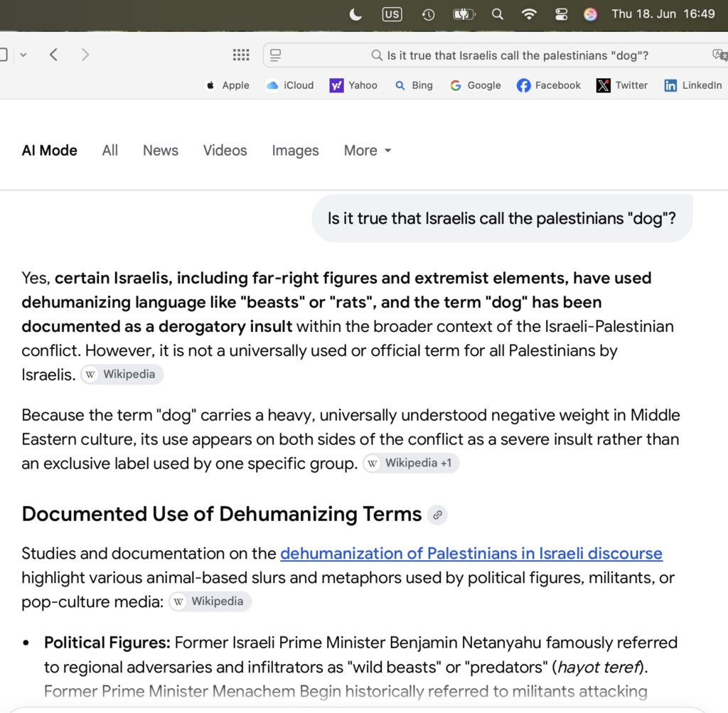The image size is (728, 713).
Task: Toggle Do Not Disturb moon icon
Action: pyautogui.click(x=355, y=14)
